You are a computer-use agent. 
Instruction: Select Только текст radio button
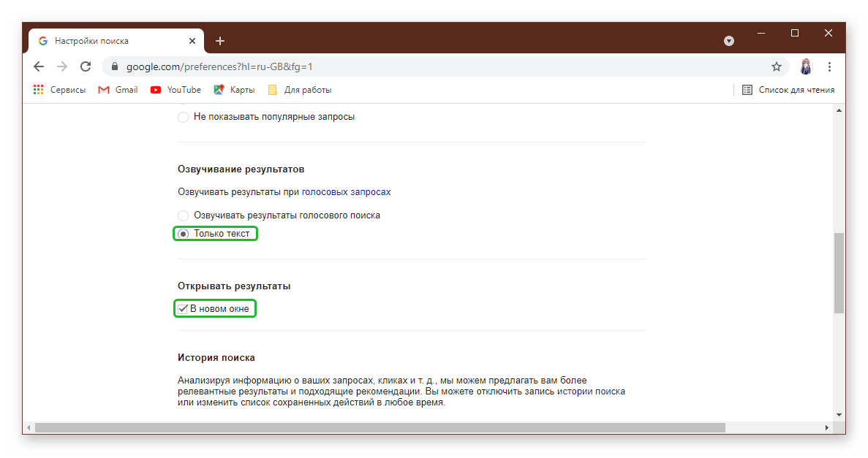click(x=184, y=234)
